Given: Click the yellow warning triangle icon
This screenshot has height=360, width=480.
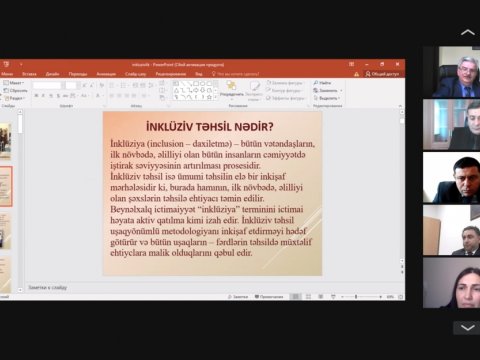Looking at the screenshot, I should click(x=356, y=74).
